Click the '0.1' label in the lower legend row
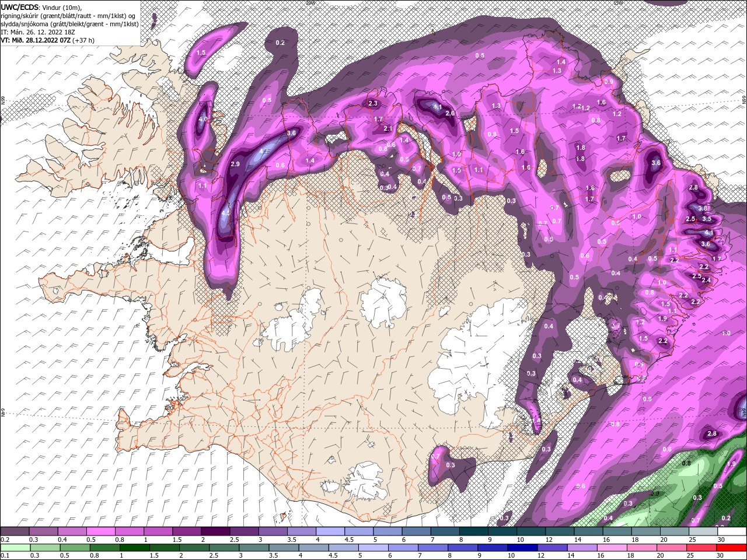 (4, 556)
